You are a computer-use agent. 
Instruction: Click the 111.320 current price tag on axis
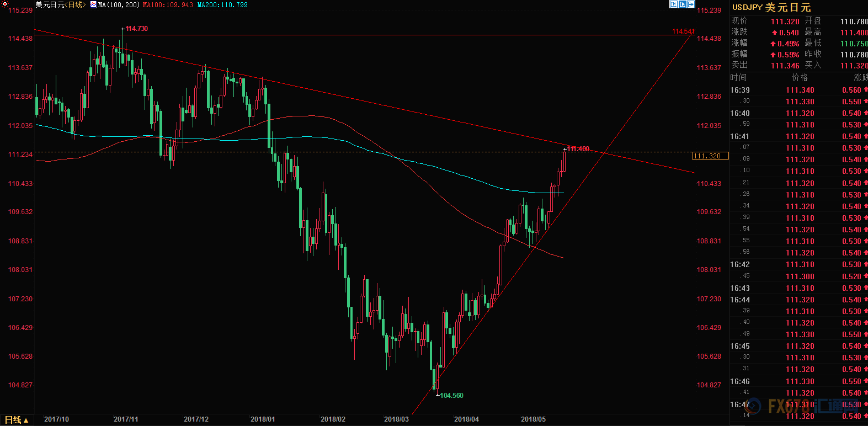coord(710,156)
